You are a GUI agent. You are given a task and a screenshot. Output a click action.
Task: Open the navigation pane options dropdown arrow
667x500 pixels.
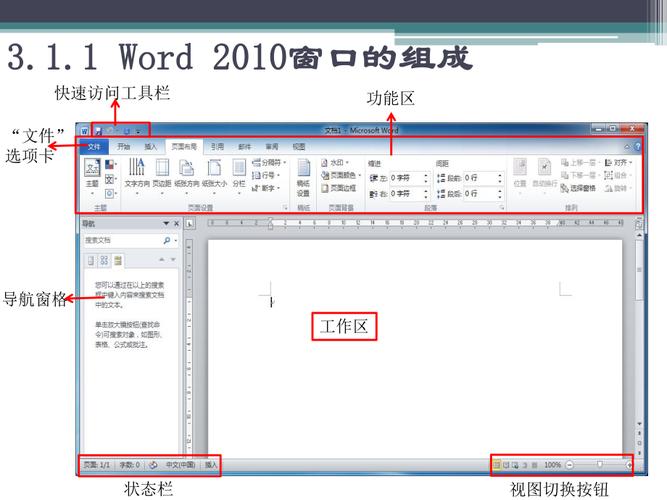[x=166, y=223]
